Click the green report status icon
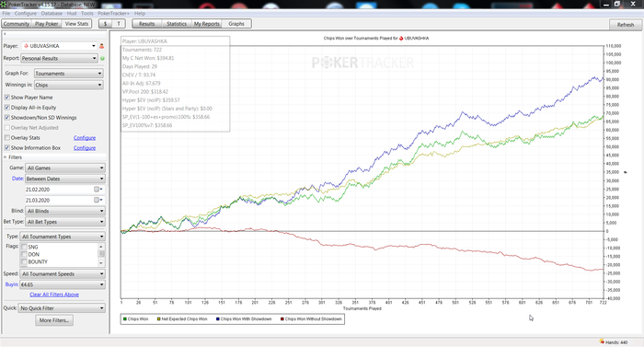Screen dimensions: 644x347 click(x=102, y=58)
